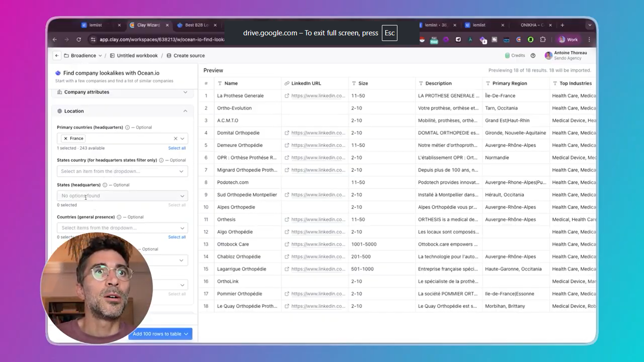
Task: Click Add 100 rows to table button
Action: 160,334
